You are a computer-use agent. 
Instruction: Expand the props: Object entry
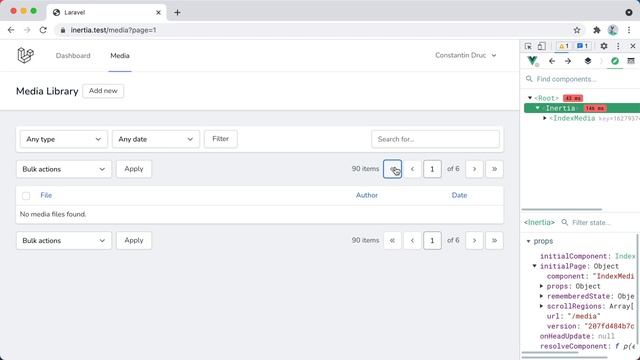(x=541, y=286)
